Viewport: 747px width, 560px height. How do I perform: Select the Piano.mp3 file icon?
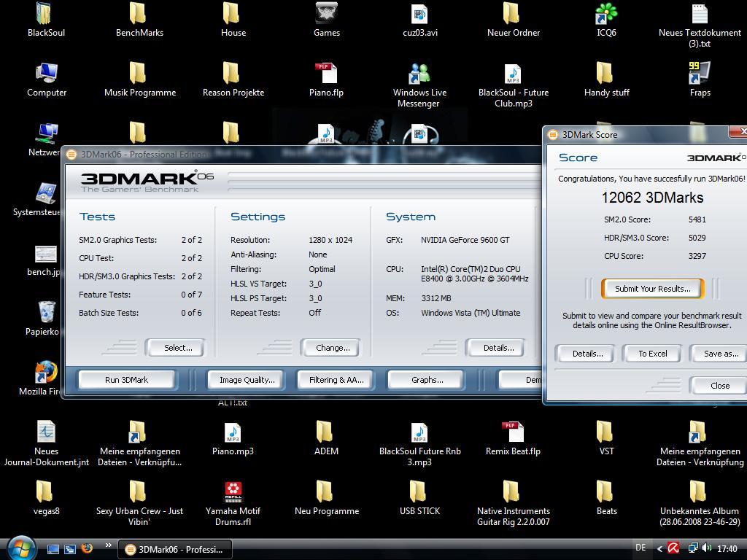[x=233, y=438]
